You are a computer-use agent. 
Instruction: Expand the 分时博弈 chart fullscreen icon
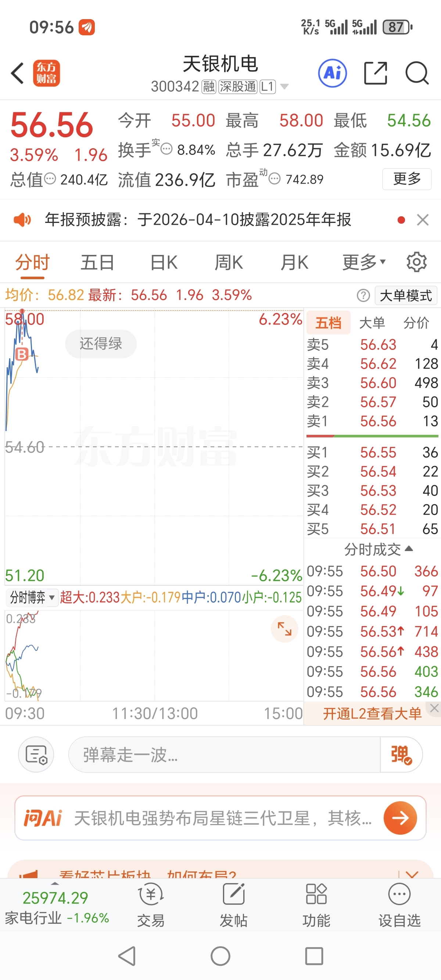click(284, 629)
